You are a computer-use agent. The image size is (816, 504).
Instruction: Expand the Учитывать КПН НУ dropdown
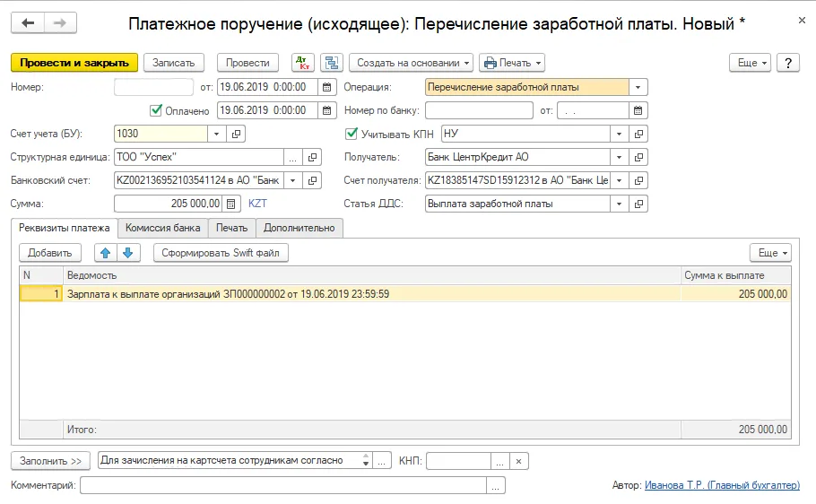click(620, 134)
